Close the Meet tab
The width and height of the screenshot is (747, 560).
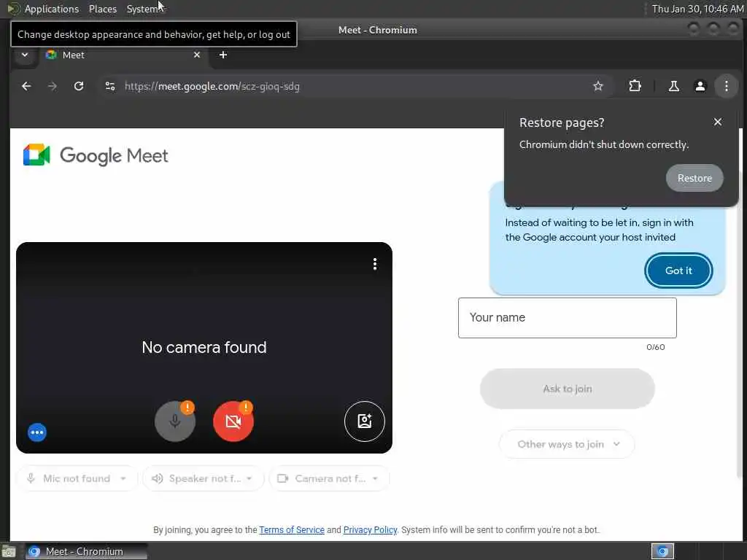pyautogui.click(x=197, y=55)
